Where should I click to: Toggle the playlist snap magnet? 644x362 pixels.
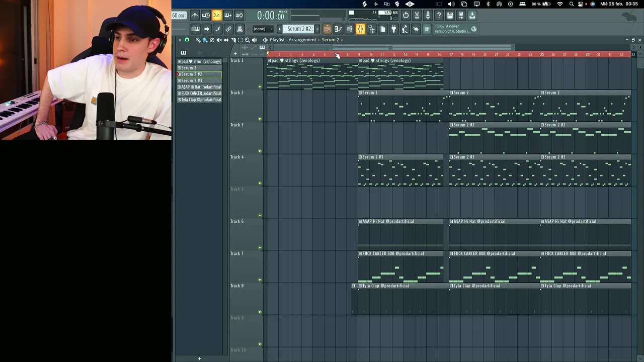[187, 40]
